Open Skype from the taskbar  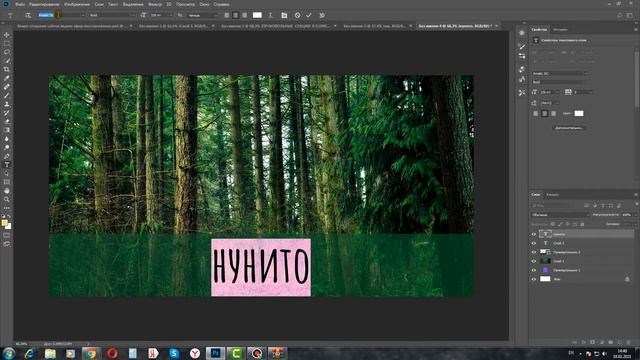(x=174, y=353)
